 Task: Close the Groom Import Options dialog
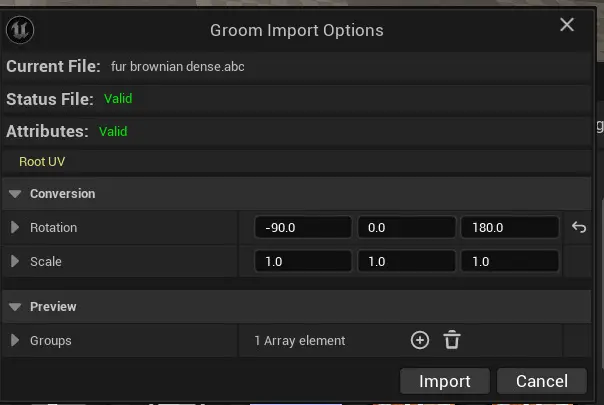click(x=567, y=25)
